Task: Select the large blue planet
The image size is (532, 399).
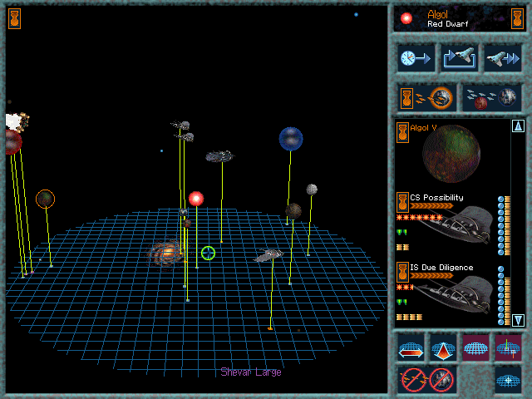Action: [291, 139]
